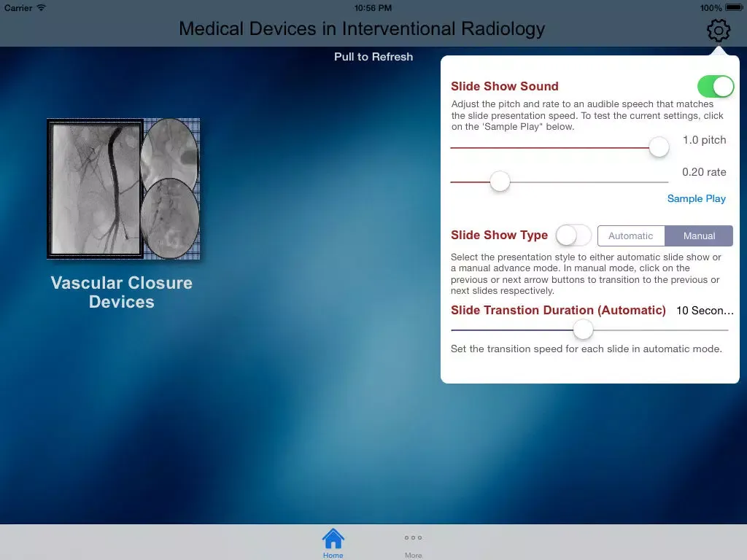Select the Manual segment
Screen dimensions: 747x560
(699, 236)
